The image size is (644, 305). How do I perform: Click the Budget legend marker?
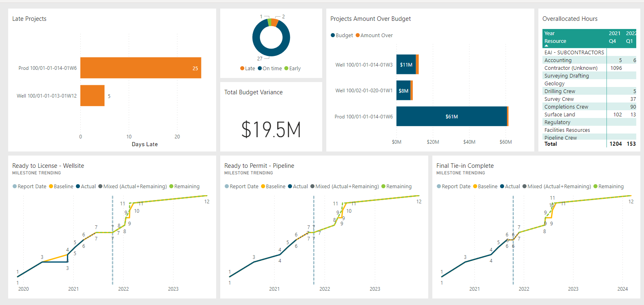pos(333,36)
